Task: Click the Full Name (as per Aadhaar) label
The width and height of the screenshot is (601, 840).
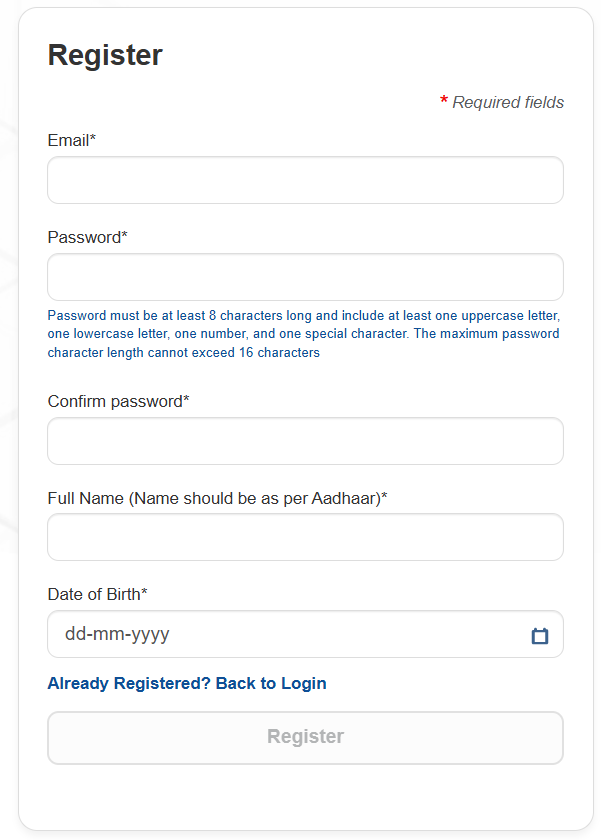Action: coord(218,498)
